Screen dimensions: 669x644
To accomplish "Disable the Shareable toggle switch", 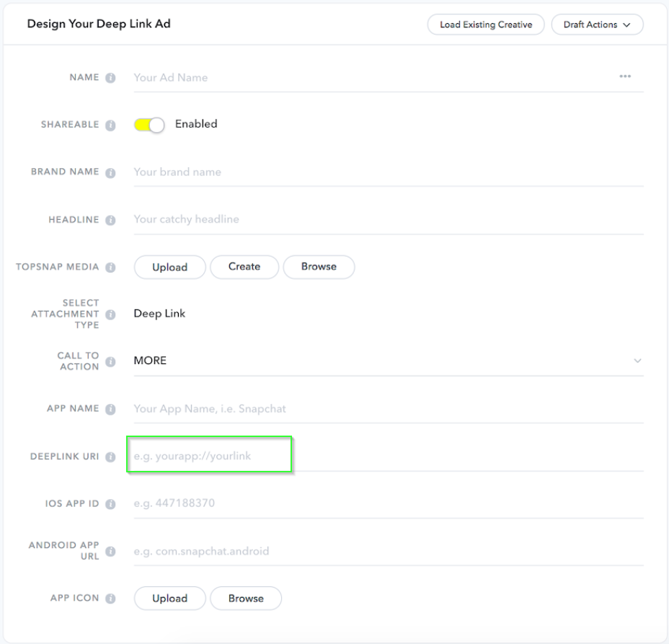I will (x=149, y=125).
